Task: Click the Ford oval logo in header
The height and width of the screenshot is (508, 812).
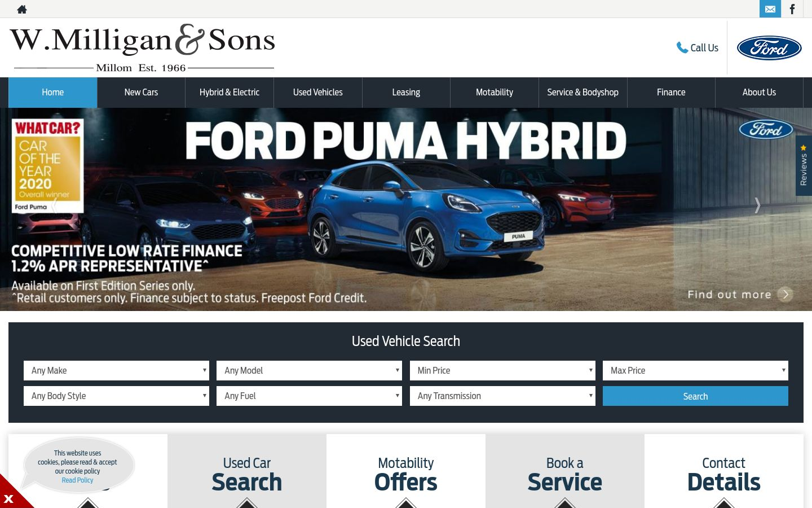Action: 769,48
